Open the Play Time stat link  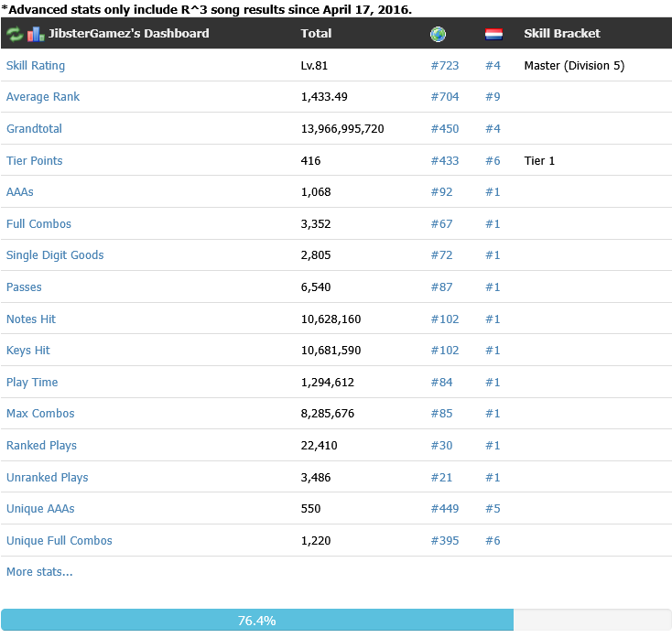click(32, 383)
